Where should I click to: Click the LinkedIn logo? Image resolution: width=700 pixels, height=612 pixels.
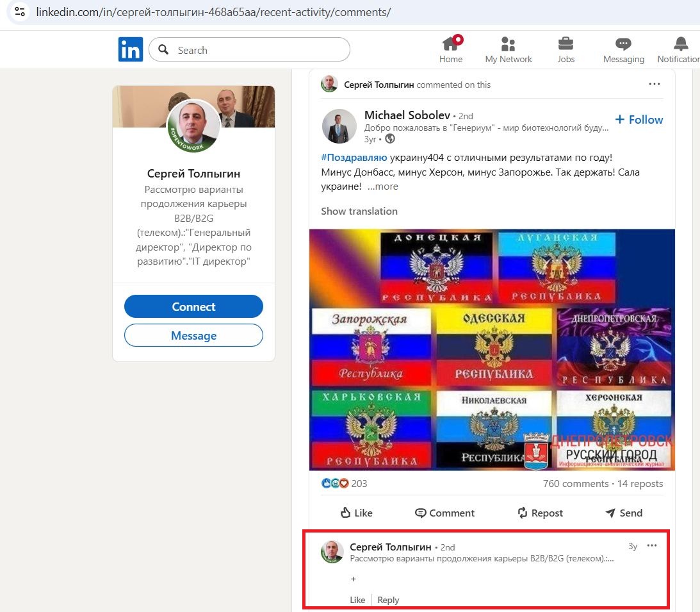click(130, 49)
